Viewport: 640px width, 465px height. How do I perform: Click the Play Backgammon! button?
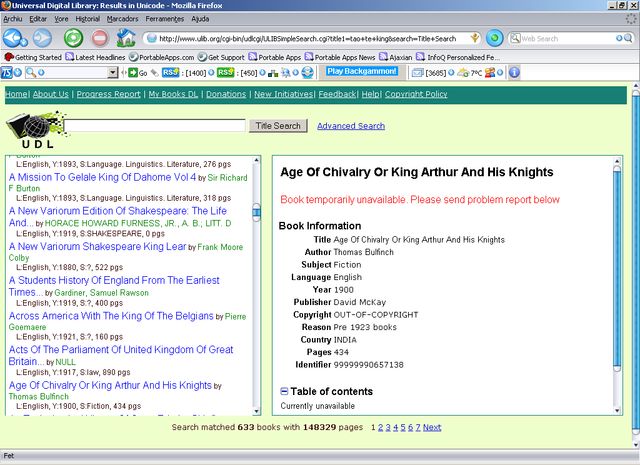362,71
